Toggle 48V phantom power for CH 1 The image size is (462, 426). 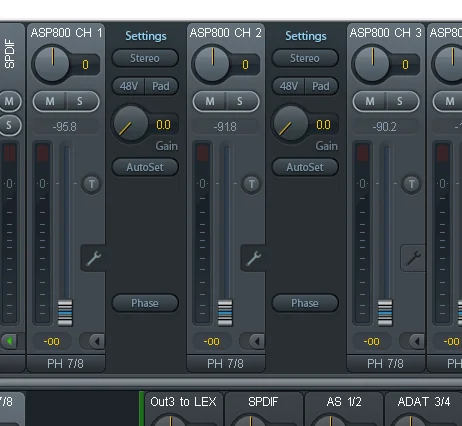(x=129, y=87)
